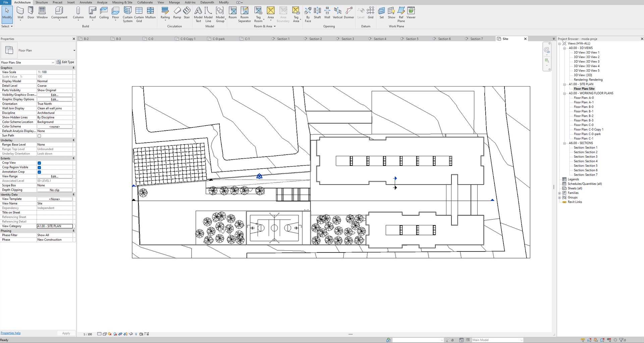Activate the Grid datum tool
Viewport: 644px width, 343px height.
pos(371,13)
